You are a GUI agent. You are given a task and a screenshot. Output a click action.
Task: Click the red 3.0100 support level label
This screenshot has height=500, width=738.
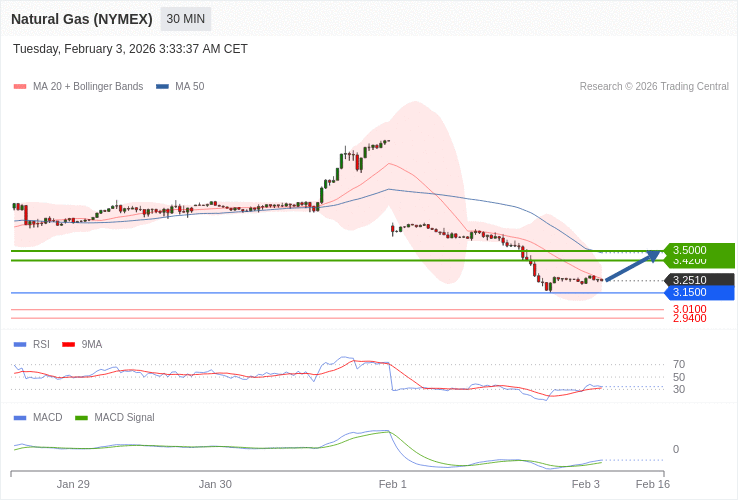[689, 309]
